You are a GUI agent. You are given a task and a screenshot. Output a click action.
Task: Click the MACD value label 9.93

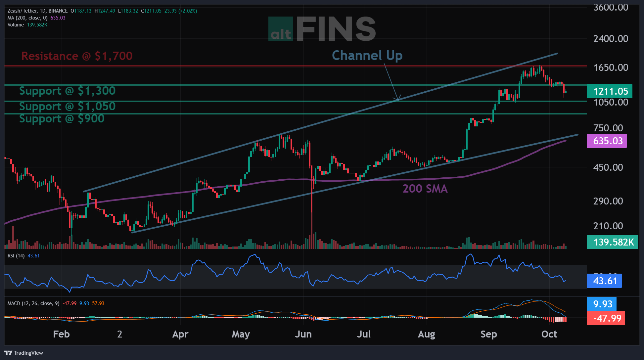pos(601,304)
